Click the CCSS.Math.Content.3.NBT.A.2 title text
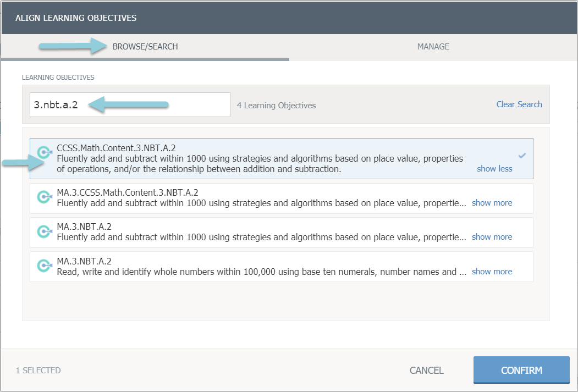The height and width of the screenshot is (392, 578). click(x=116, y=148)
